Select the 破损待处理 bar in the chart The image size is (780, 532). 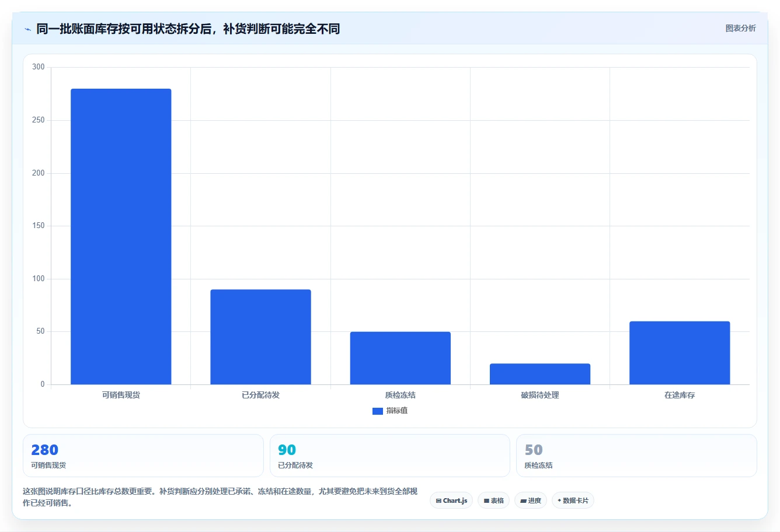click(x=540, y=374)
